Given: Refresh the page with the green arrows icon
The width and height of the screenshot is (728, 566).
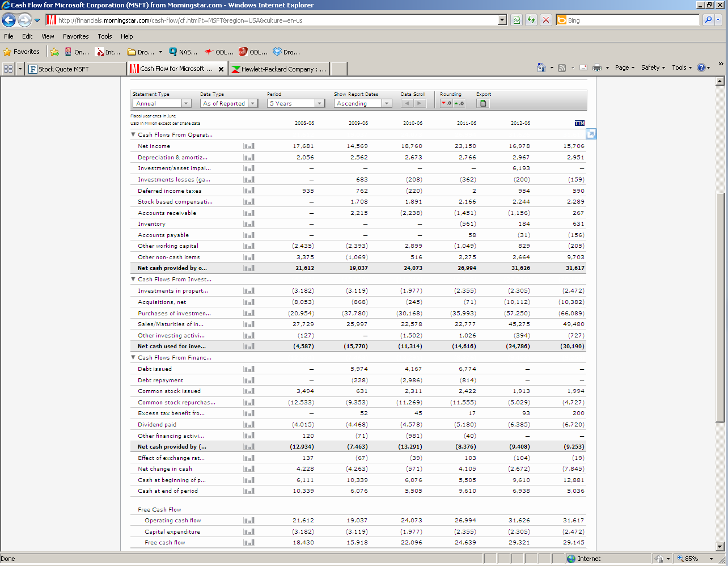Looking at the screenshot, I should 531,20.
